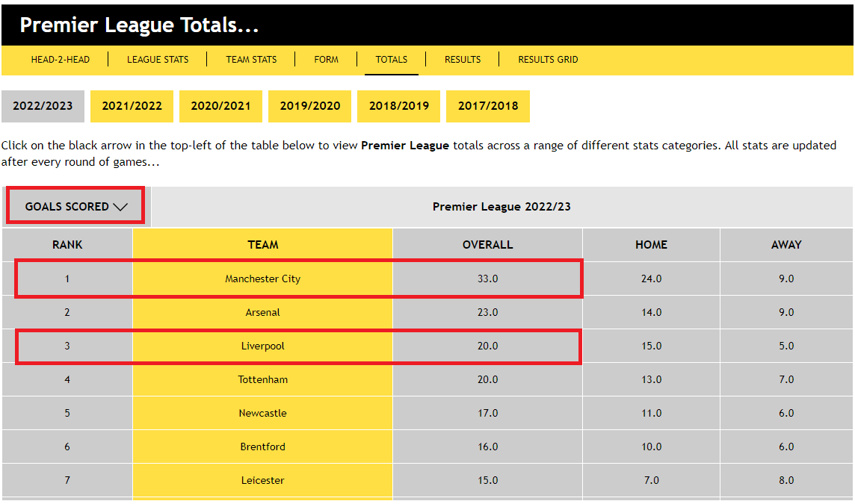Switch to the HEAD-2-HEAD tab

pos(61,60)
